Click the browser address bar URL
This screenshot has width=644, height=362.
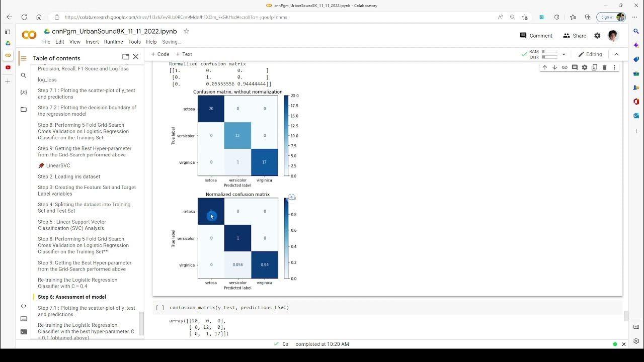pyautogui.click(x=176, y=17)
